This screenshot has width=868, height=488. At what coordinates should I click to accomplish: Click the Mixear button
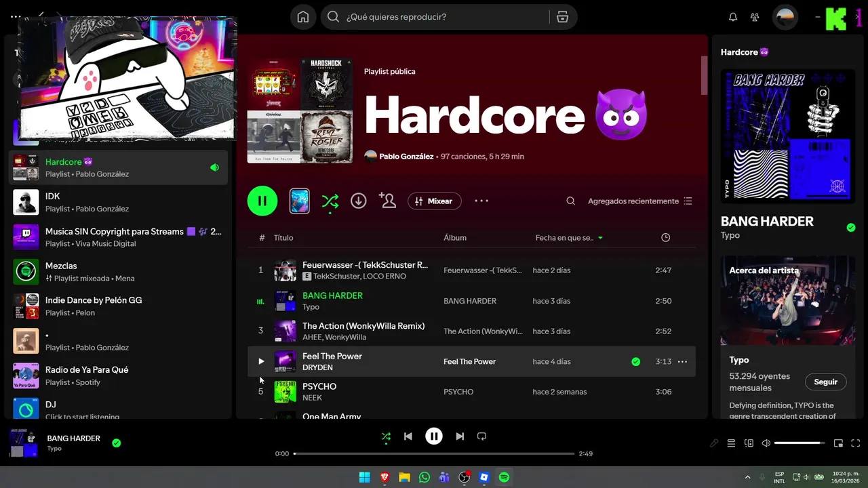[x=435, y=201]
